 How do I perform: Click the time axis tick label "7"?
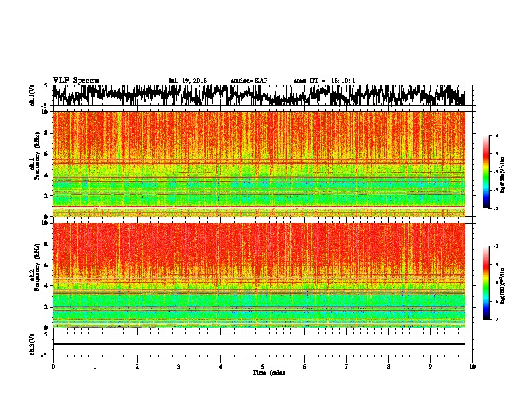click(347, 367)
